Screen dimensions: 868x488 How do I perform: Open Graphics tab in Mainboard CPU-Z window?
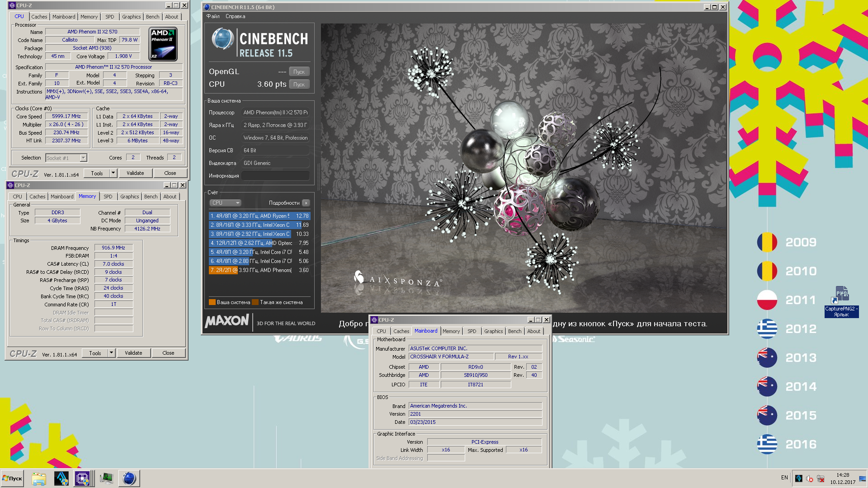493,331
